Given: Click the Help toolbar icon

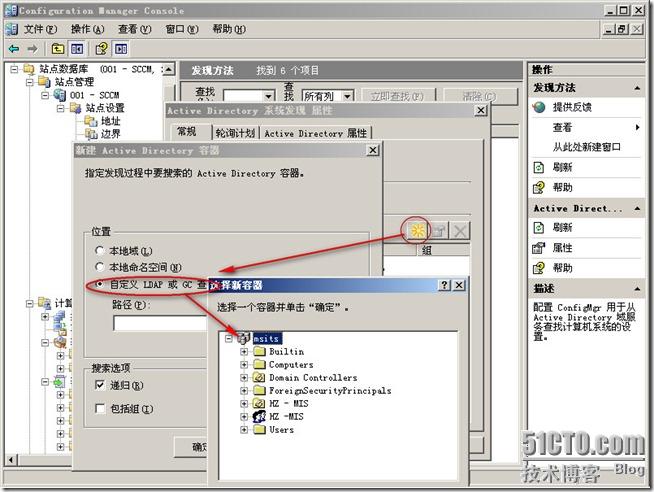Looking at the screenshot, I should [101, 49].
